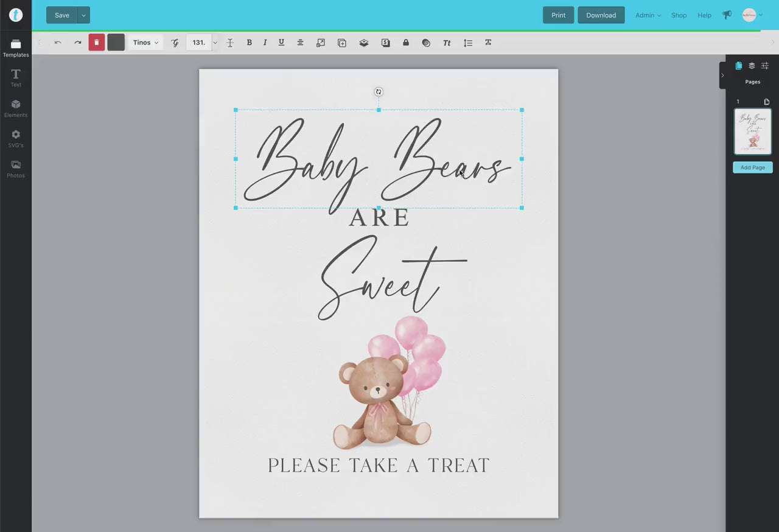
Task: Expand the toolbar with its right-edge arrow
Action: pos(773,43)
